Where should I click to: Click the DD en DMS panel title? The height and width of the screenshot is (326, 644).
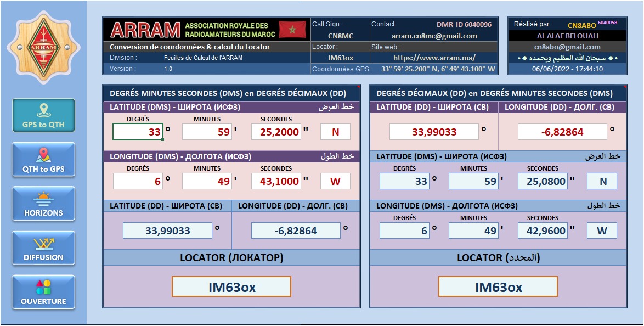point(494,93)
